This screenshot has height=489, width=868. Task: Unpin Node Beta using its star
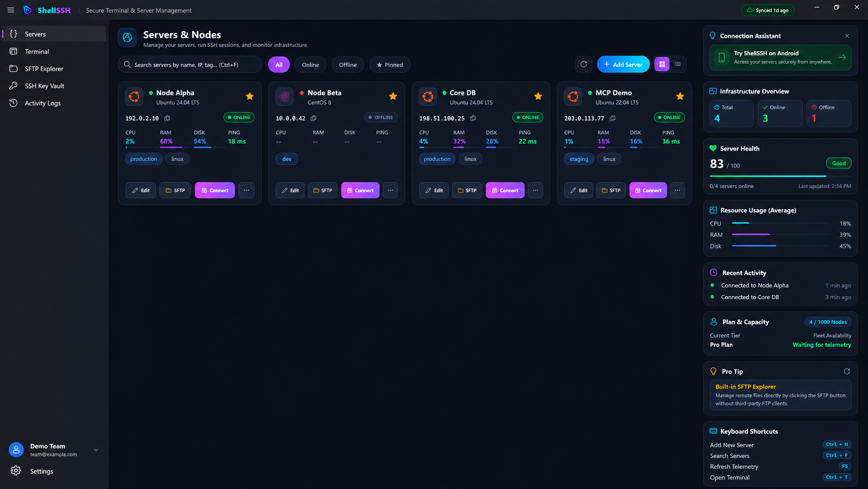[393, 96]
